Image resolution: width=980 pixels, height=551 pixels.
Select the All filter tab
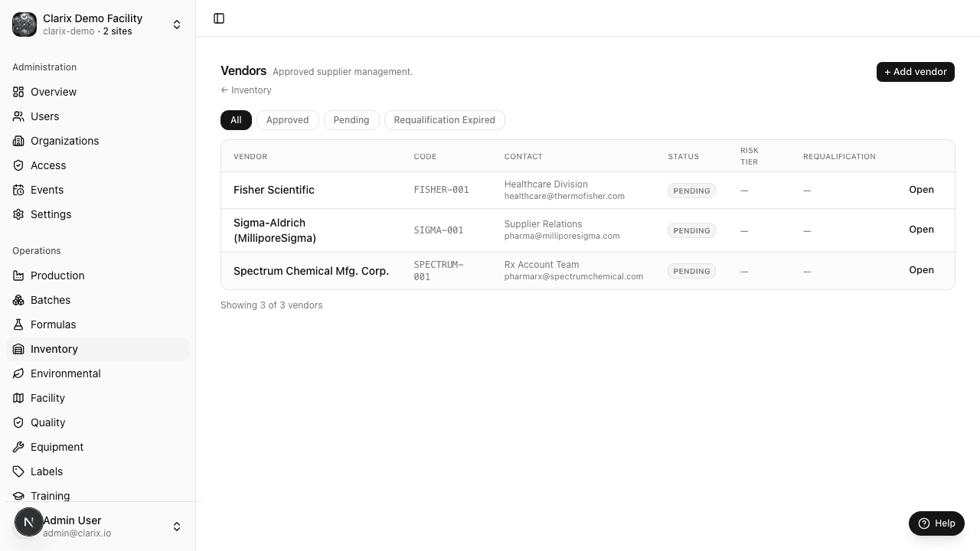coord(236,120)
